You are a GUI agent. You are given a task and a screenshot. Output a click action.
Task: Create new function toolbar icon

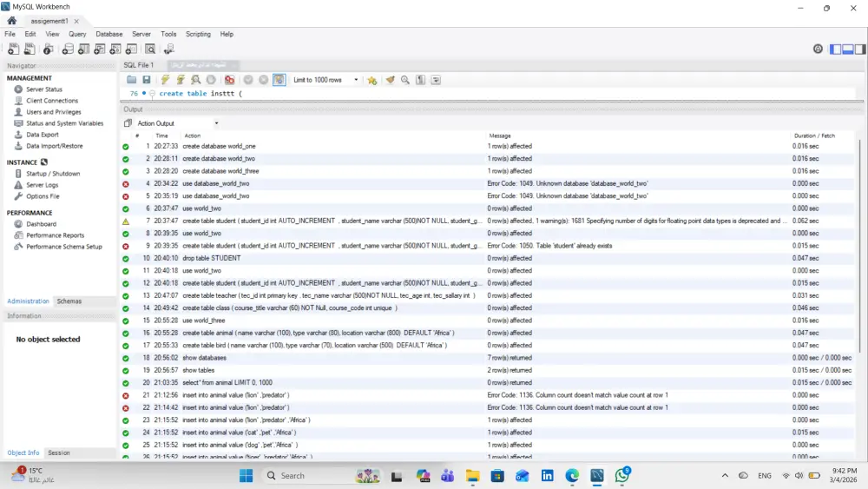pyautogui.click(x=131, y=50)
